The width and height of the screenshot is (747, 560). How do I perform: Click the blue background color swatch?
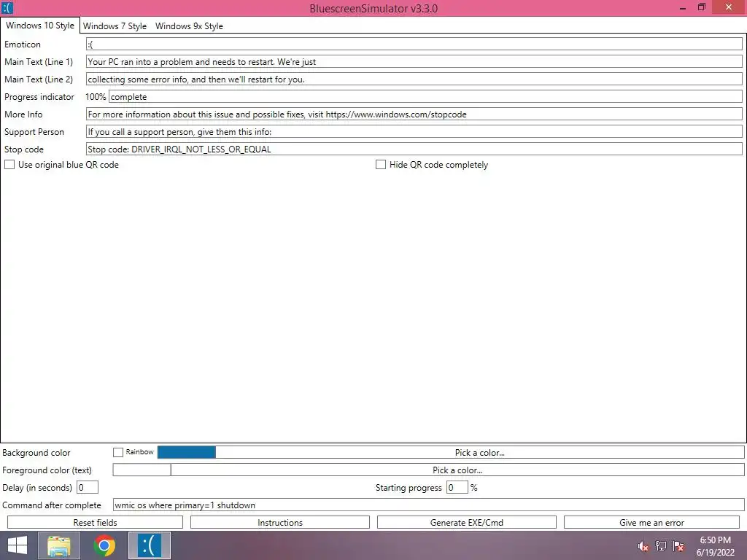coord(187,452)
